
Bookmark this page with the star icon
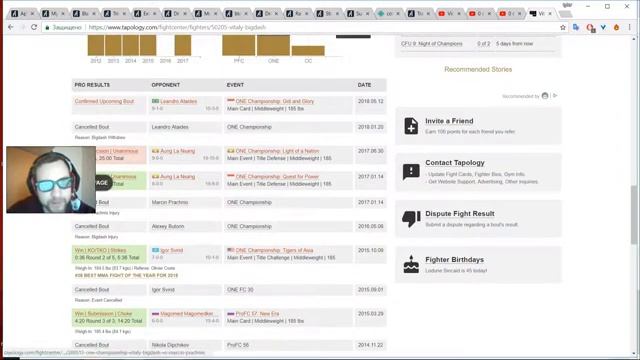click(563, 27)
